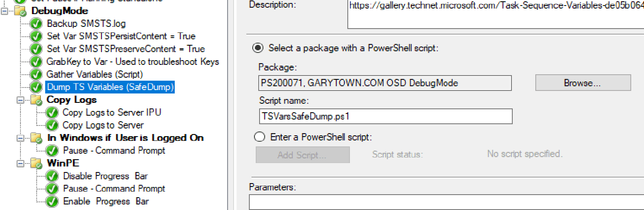This screenshot has width=644, height=210.
Task: Select the 'GrabKey to Var' step
Action: click(x=133, y=62)
